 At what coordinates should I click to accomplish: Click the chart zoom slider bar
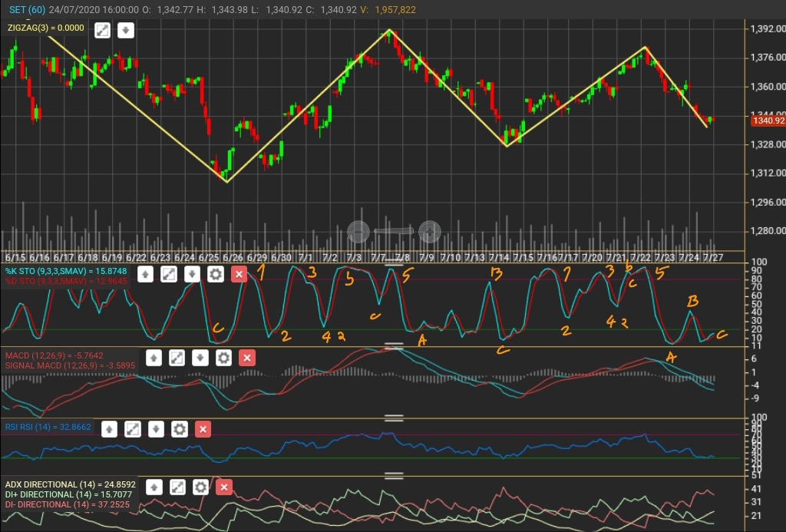(x=394, y=231)
